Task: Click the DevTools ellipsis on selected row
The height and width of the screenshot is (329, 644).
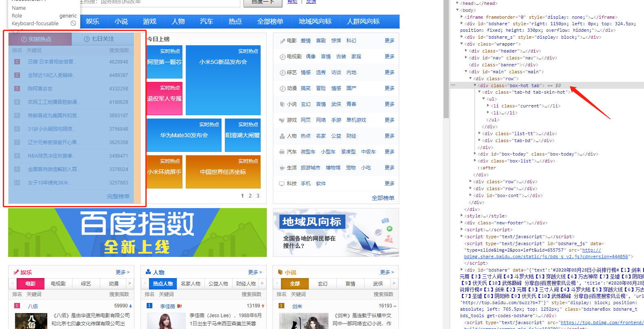Action: 453,85
